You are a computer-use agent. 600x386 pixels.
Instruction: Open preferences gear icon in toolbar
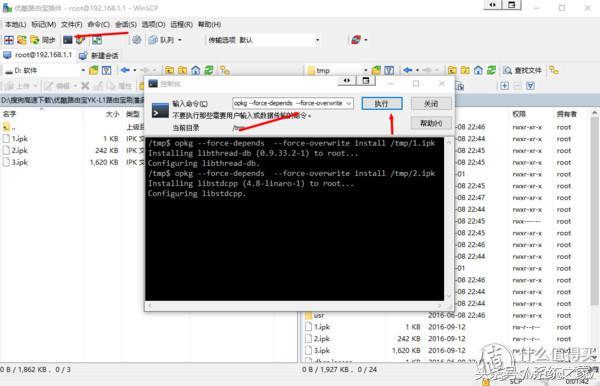pos(137,40)
